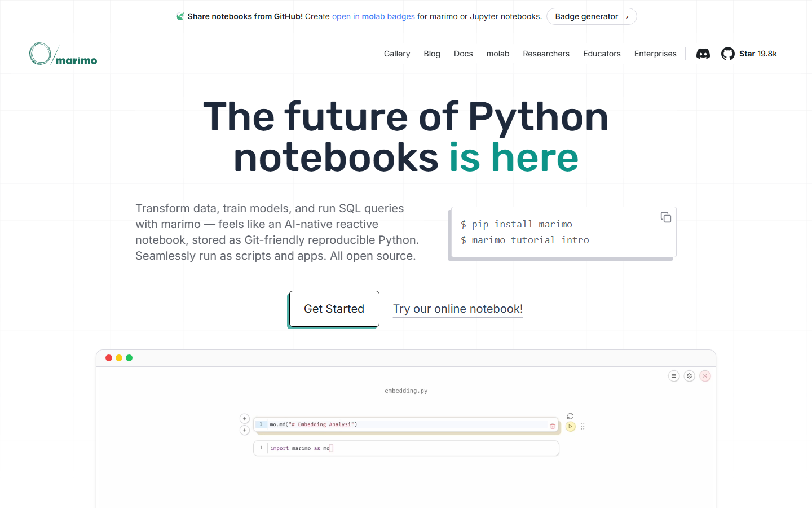
Task: Navigate to the Gallery page
Action: coord(397,54)
